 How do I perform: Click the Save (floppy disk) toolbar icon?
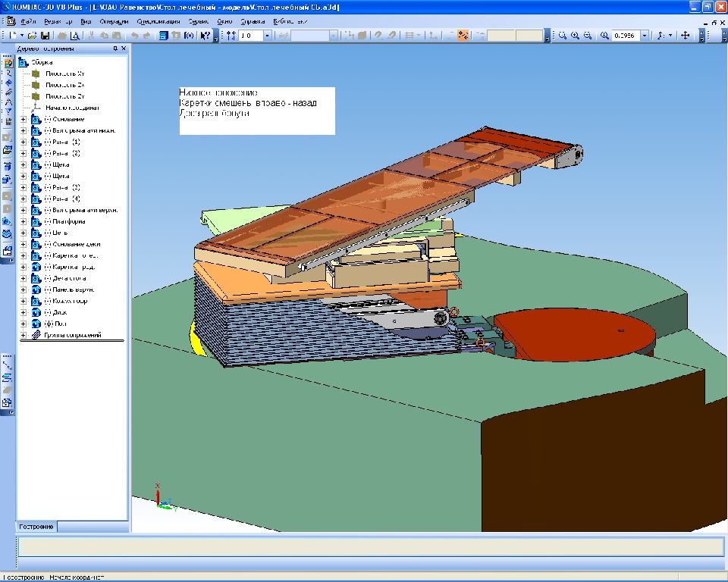pyautogui.click(x=45, y=36)
